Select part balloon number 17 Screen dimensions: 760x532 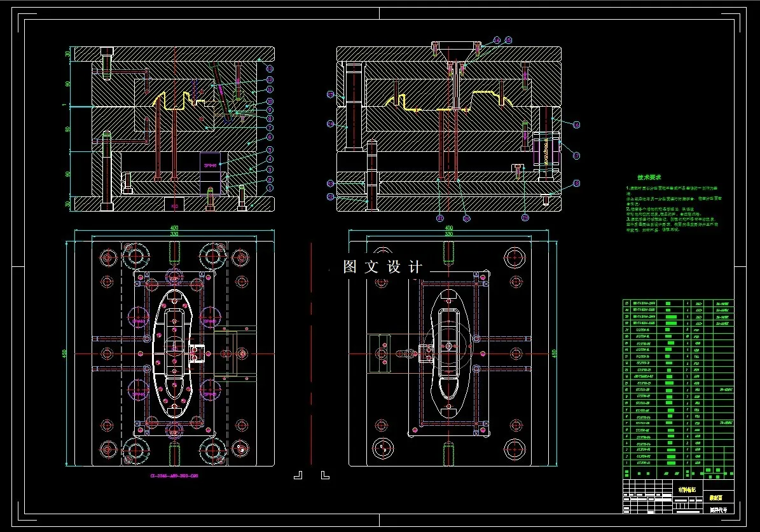[x=576, y=156]
